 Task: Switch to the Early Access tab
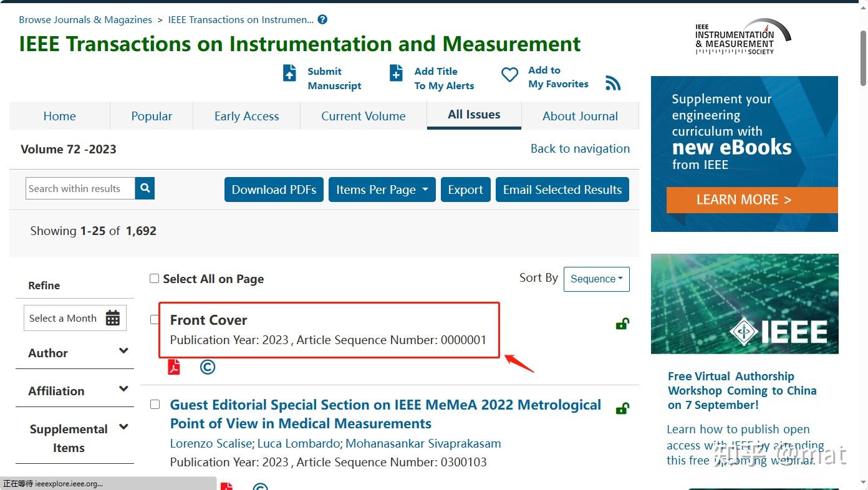[x=246, y=116]
